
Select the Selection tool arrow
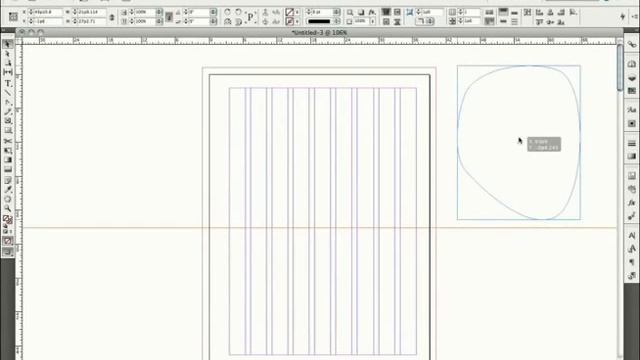(x=7, y=44)
